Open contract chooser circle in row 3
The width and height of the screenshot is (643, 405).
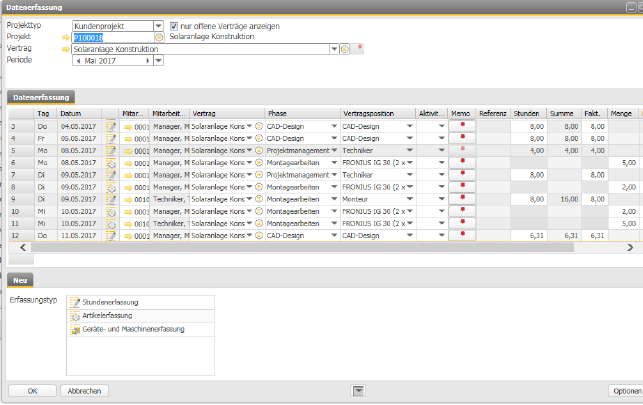pyautogui.click(x=259, y=126)
